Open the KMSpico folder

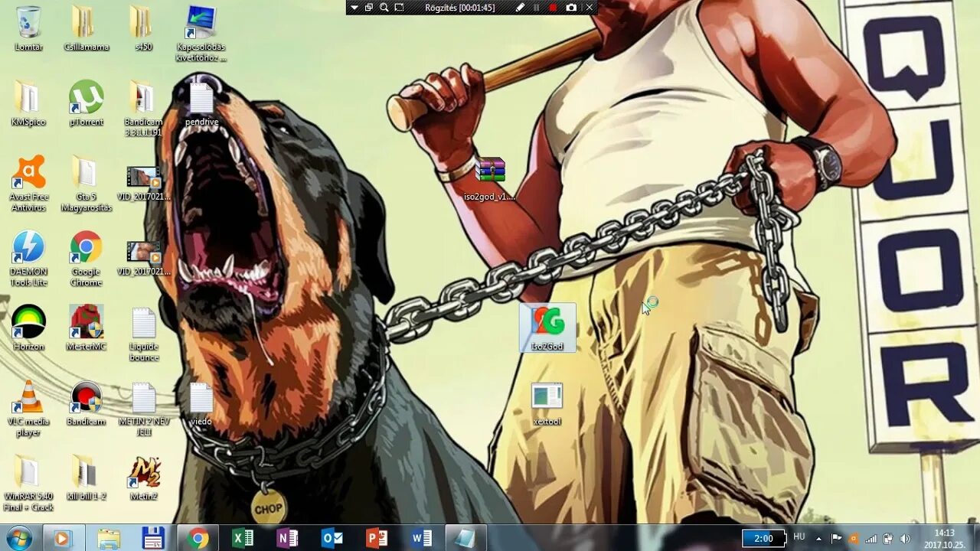coord(28,103)
